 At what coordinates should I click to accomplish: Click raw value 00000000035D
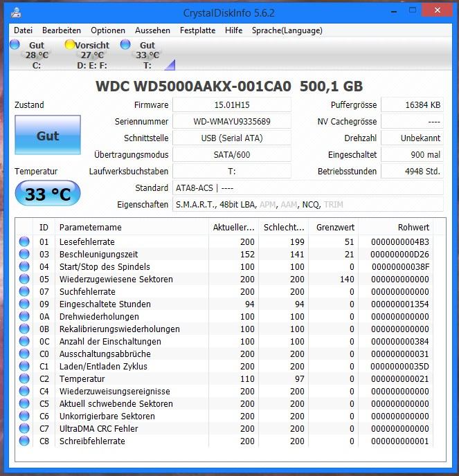coord(399,366)
